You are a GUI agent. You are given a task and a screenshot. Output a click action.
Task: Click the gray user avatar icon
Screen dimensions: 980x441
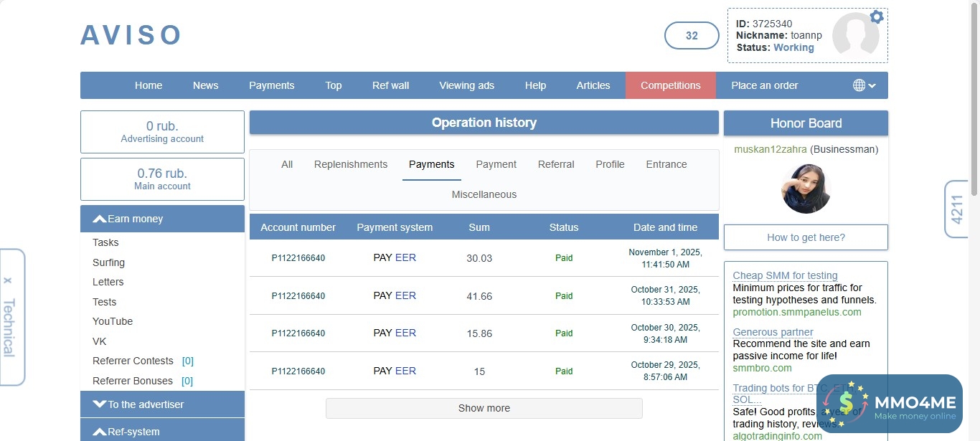pos(855,36)
